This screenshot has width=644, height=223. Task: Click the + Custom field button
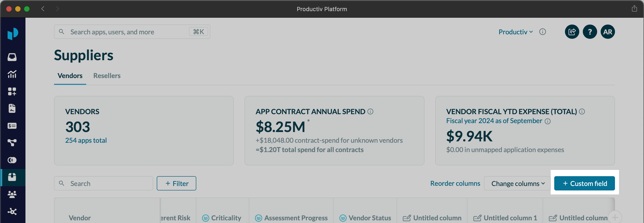[584, 183]
